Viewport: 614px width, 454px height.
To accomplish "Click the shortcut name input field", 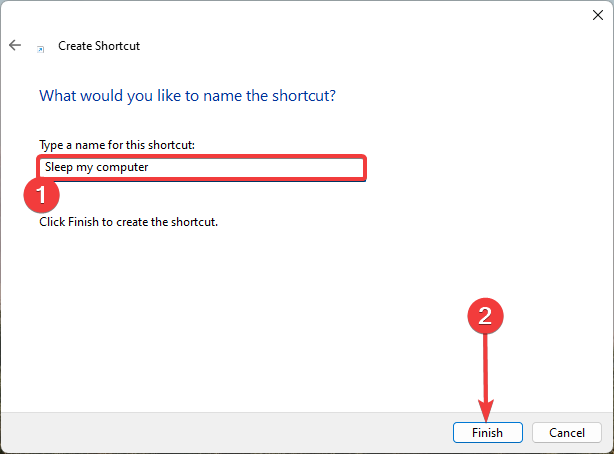I will (x=202, y=168).
